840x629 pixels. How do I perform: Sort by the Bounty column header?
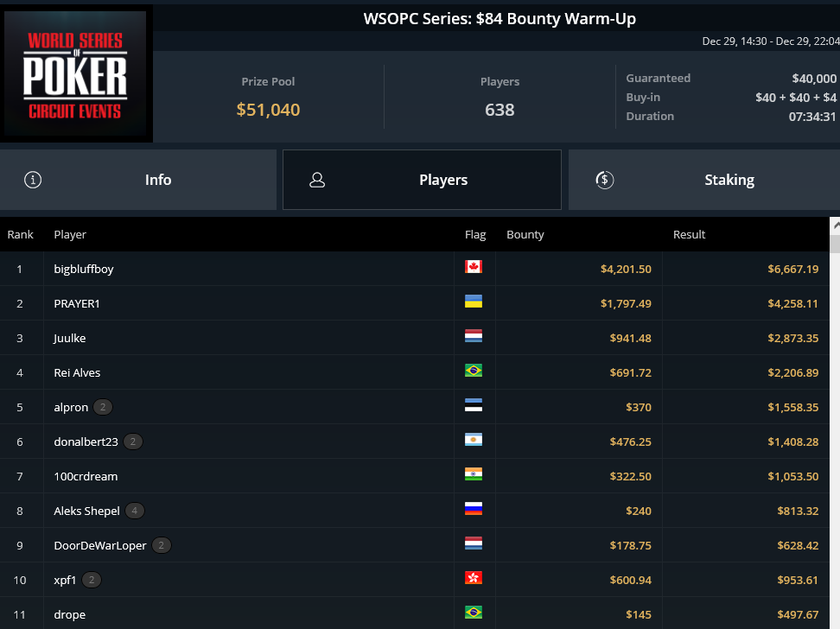[x=525, y=235]
